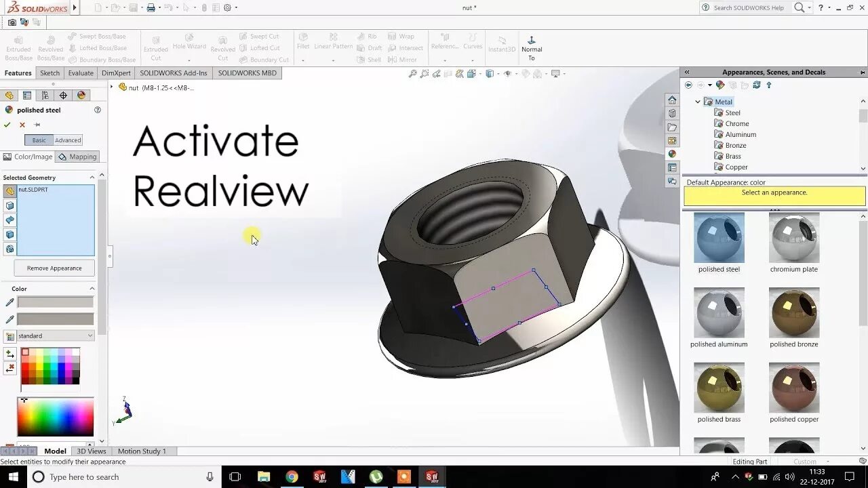Viewport: 868px width, 488px height.
Task: Click Zoom to Fit in the view toolbar
Action: point(412,75)
